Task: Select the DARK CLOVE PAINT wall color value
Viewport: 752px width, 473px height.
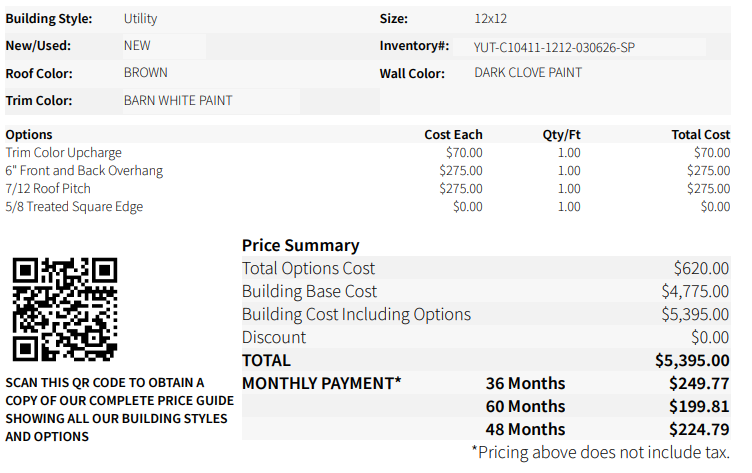Action: click(528, 72)
